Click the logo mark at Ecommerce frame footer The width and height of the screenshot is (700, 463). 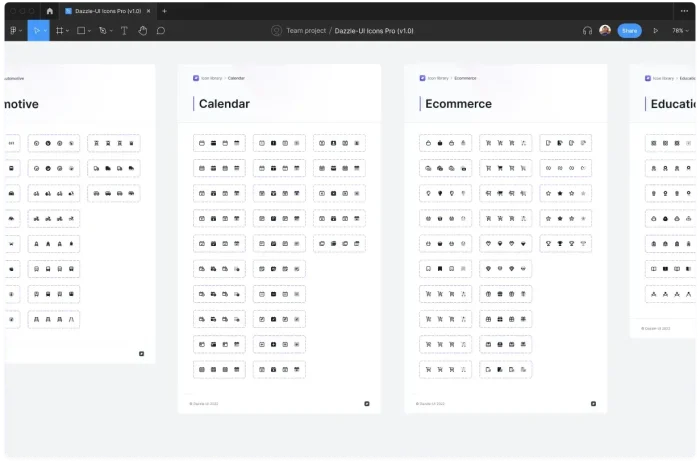coord(593,404)
